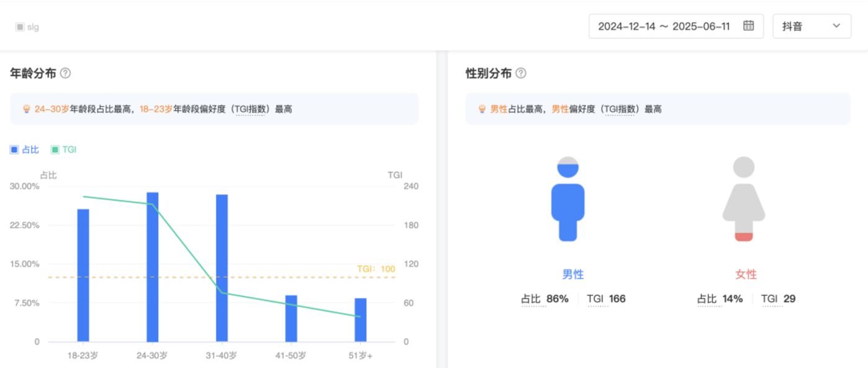The image size is (868, 368).
Task: Expand platform list using chevron arrow
Action: pyautogui.click(x=836, y=26)
